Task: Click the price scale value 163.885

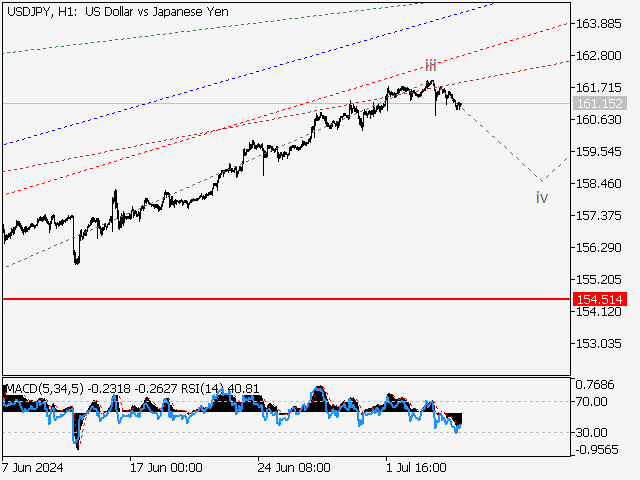Action: [598, 24]
